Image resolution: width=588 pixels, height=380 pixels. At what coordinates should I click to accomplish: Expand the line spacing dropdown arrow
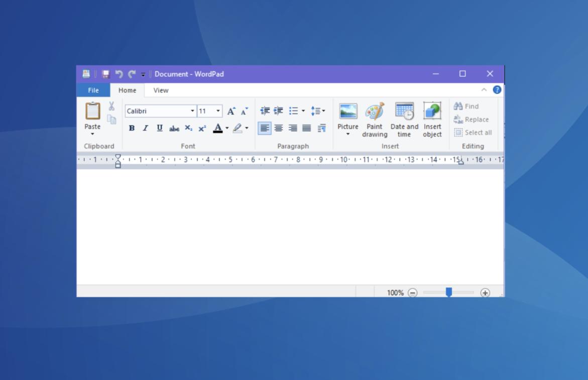point(323,111)
